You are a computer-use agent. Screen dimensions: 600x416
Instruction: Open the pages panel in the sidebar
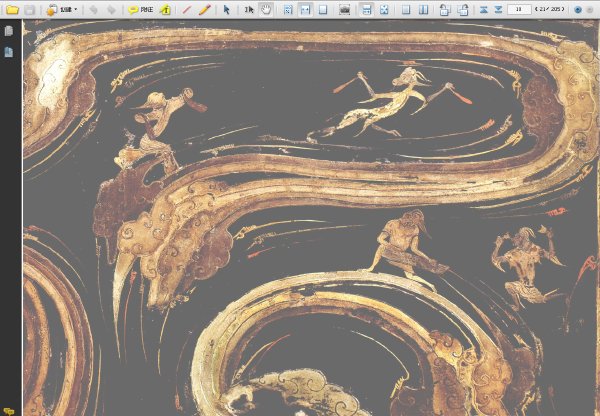click(8, 31)
